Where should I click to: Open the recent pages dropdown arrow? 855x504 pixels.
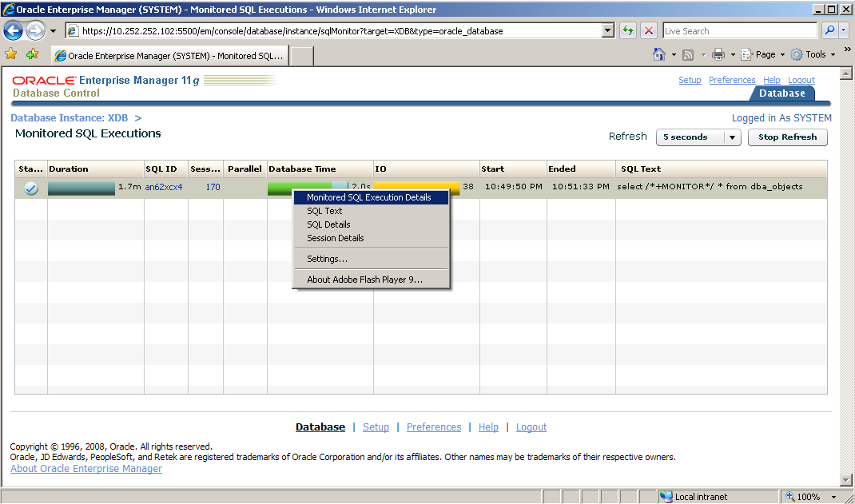53,31
